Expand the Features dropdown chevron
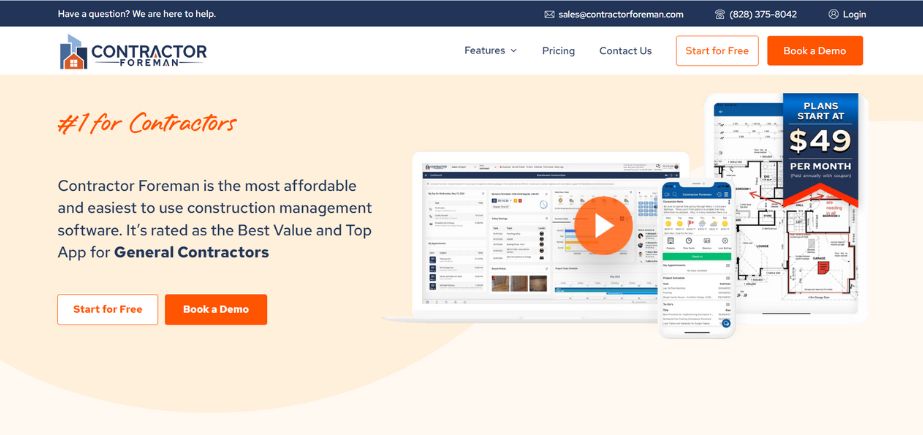 point(513,51)
